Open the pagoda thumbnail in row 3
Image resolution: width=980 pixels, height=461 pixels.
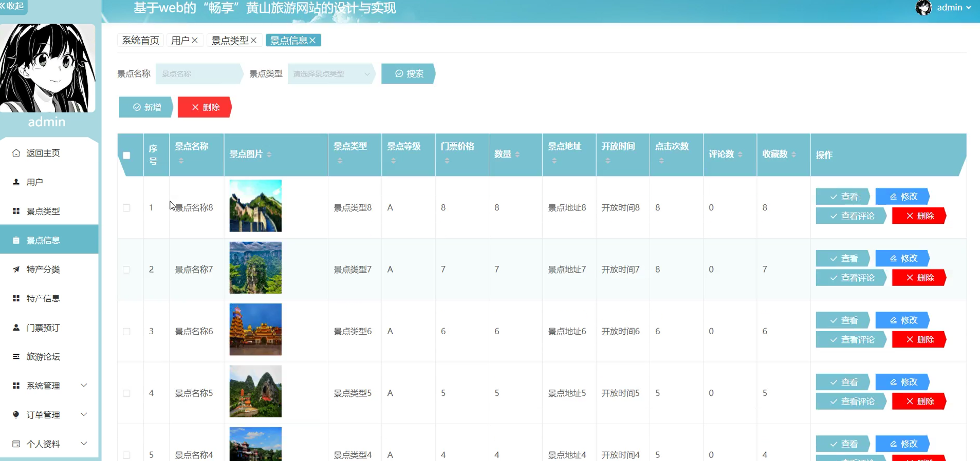255,330
